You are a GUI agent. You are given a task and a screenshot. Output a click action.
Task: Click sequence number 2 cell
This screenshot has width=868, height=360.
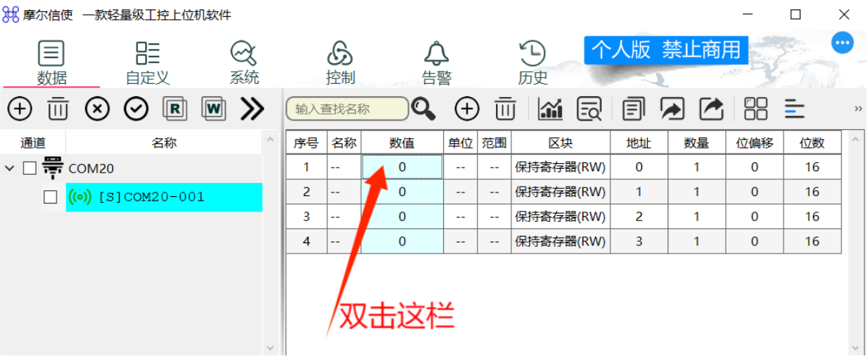[306, 192]
